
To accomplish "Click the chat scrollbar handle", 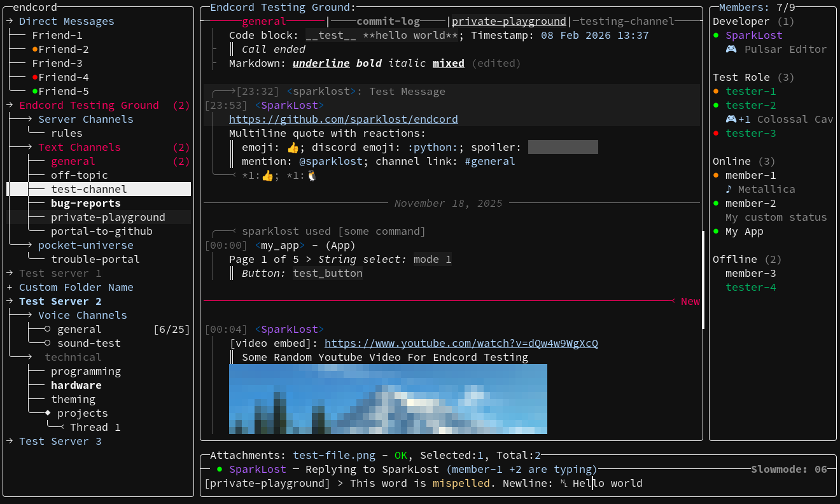I will tap(703, 280).
